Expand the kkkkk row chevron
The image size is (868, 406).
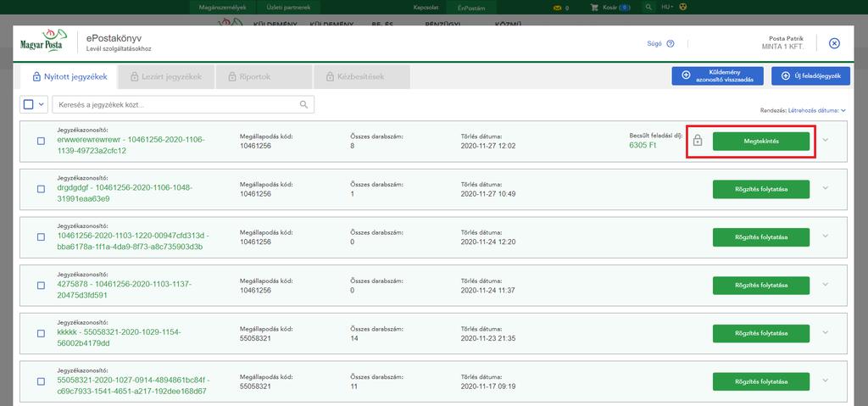coord(826,332)
